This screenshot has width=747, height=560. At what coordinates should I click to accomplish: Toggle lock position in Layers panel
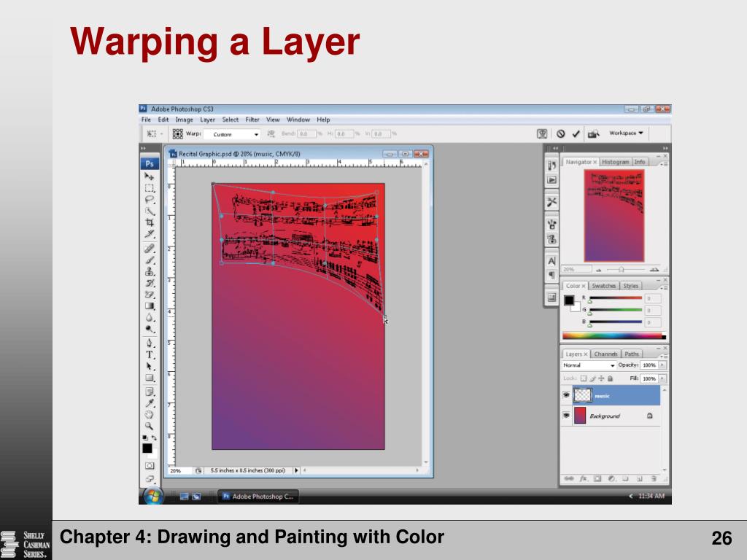[601, 378]
